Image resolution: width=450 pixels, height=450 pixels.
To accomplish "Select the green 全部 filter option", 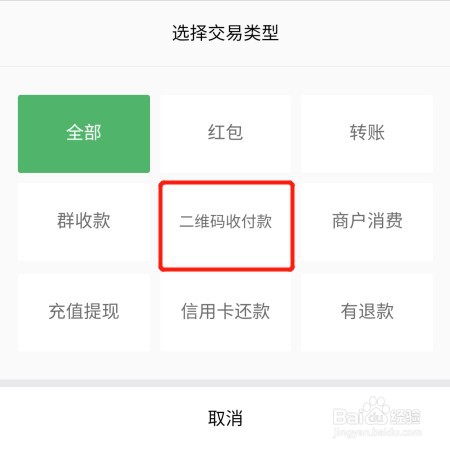I will pyautogui.click(x=84, y=134).
